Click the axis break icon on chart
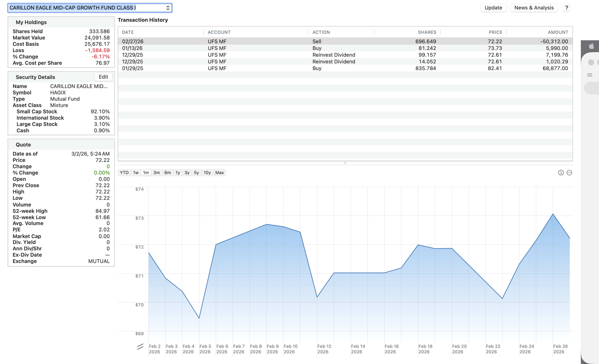Image resolution: width=599 pixels, height=364 pixels. coord(140,346)
